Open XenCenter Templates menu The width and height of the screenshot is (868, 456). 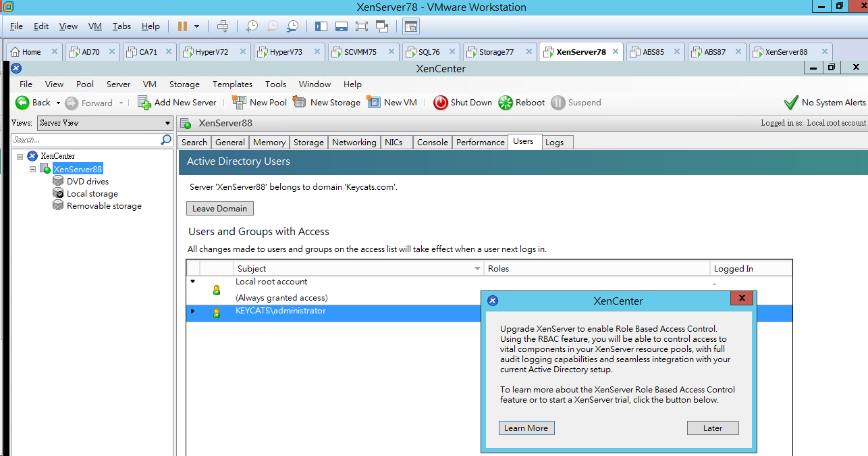pos(232,84)
